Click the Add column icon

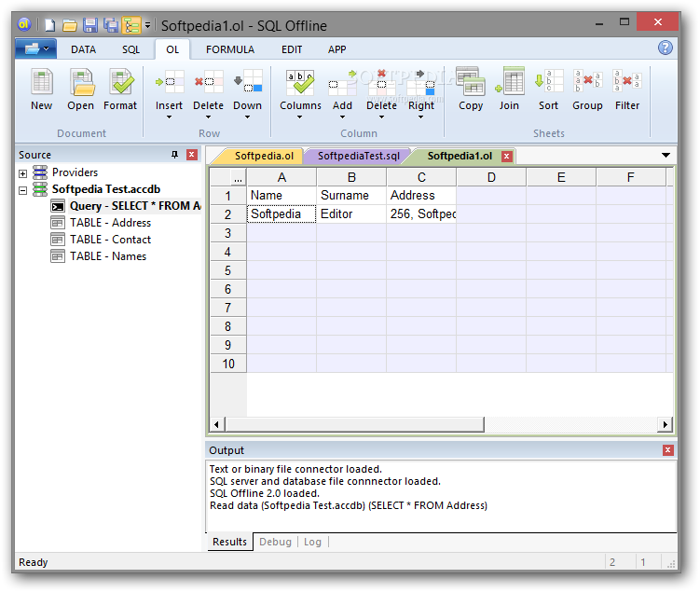pos(342,82)
